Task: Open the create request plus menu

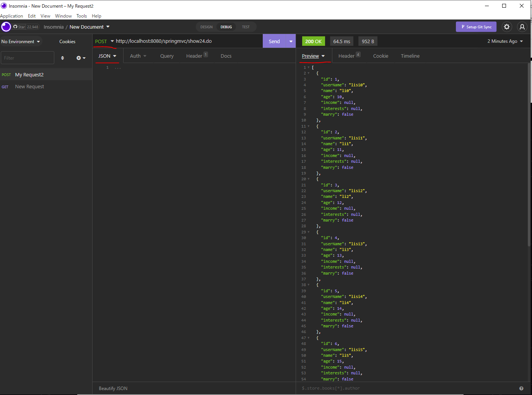Action: click(x=81, y=58)
